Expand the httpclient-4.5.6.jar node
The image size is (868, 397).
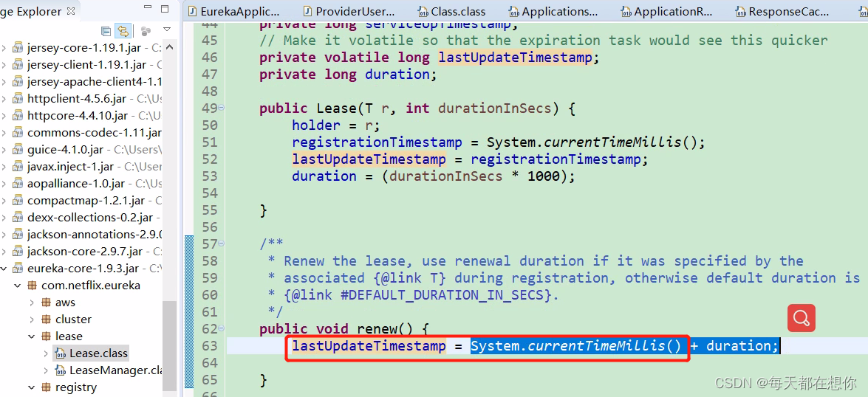pyautogui.click(x=4, y=99)
